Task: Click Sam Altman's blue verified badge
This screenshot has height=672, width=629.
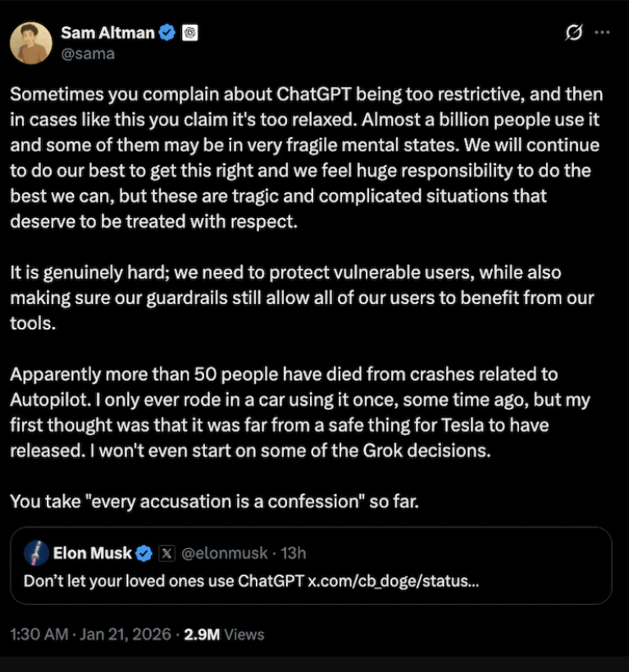Action: pyautogui.click(x=167, y=33)
